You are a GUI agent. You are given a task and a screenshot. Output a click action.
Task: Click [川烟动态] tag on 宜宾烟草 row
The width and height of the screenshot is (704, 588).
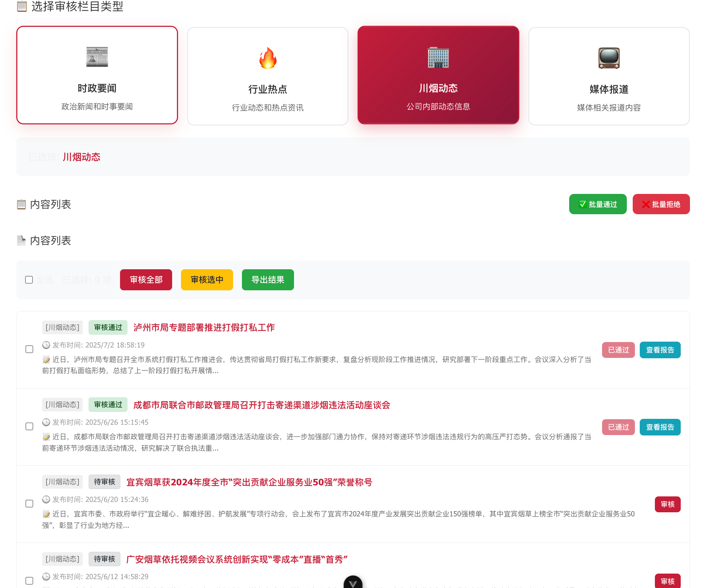(62, 482)
